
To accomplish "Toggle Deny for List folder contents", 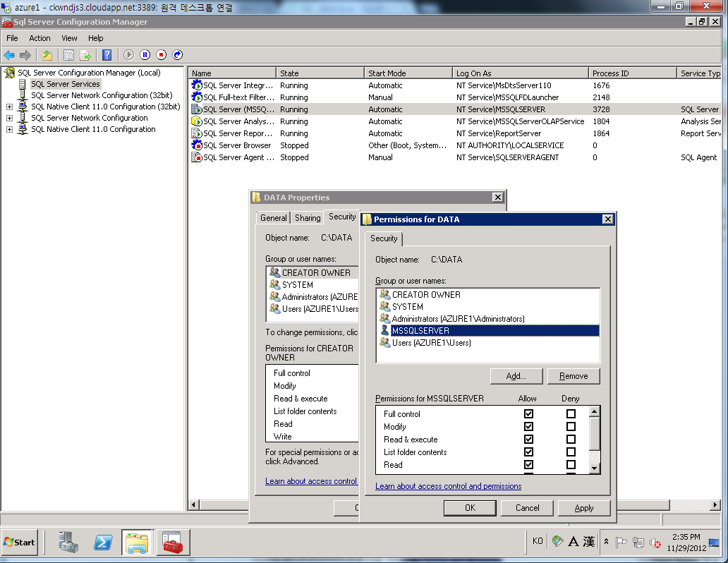I will pos(571,452).
